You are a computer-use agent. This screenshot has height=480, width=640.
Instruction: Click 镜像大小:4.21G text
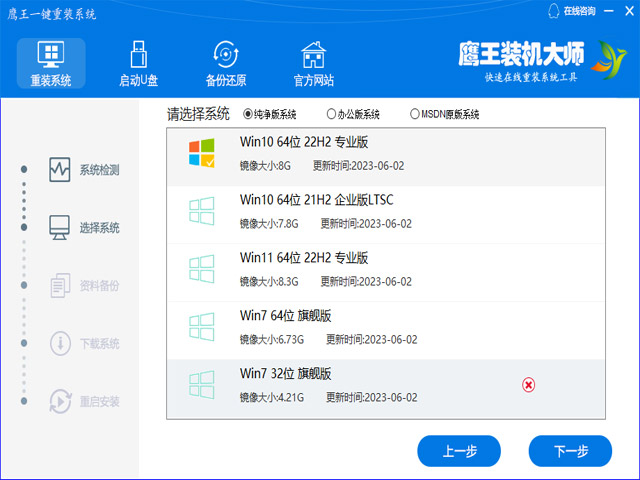click(272, 398)
